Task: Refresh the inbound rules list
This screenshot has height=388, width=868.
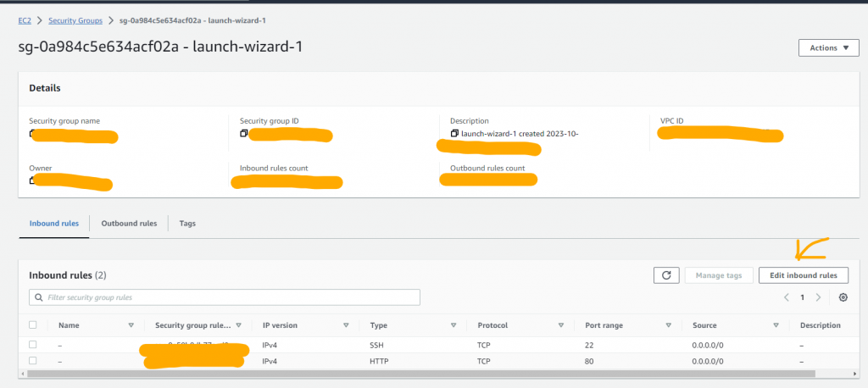Action: pyautogui.click(x=666, y=275)
